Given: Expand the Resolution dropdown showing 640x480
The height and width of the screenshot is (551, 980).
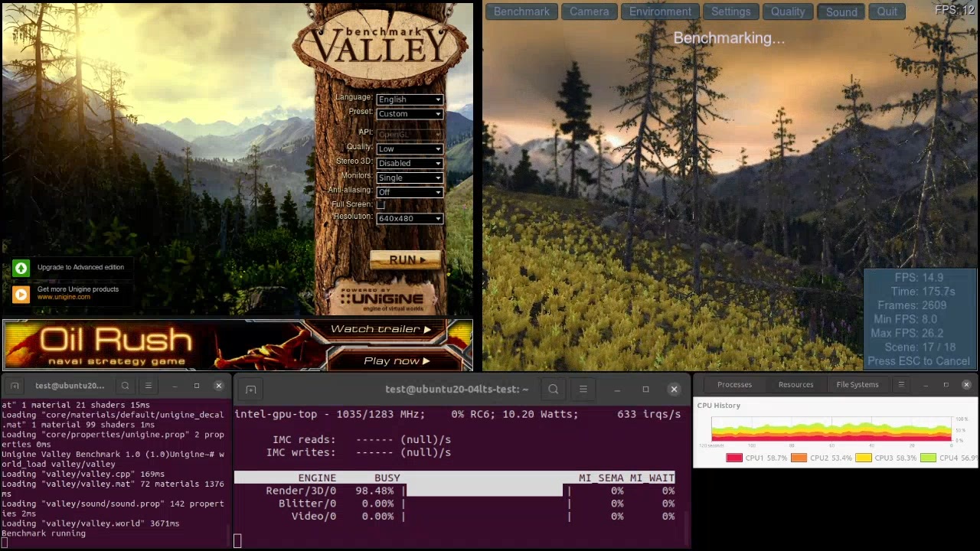Looking at the screenshot, I should (x=409, y=218).
